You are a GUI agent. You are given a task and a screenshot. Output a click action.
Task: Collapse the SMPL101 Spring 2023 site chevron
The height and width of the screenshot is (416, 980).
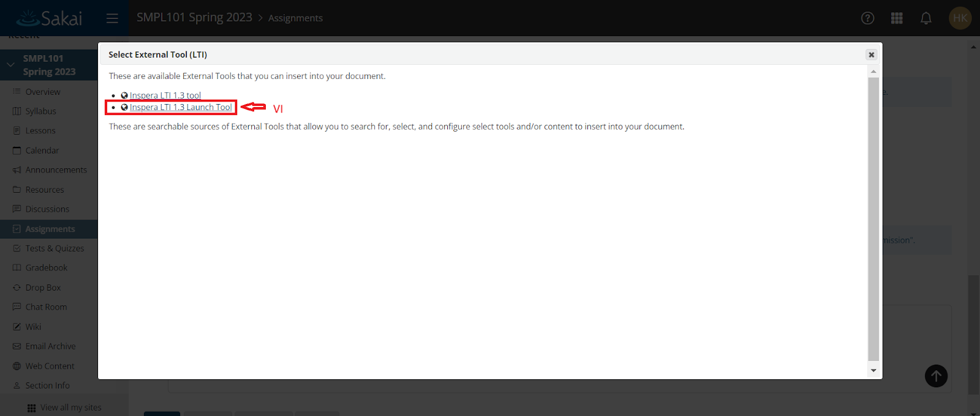click(10, 64)
